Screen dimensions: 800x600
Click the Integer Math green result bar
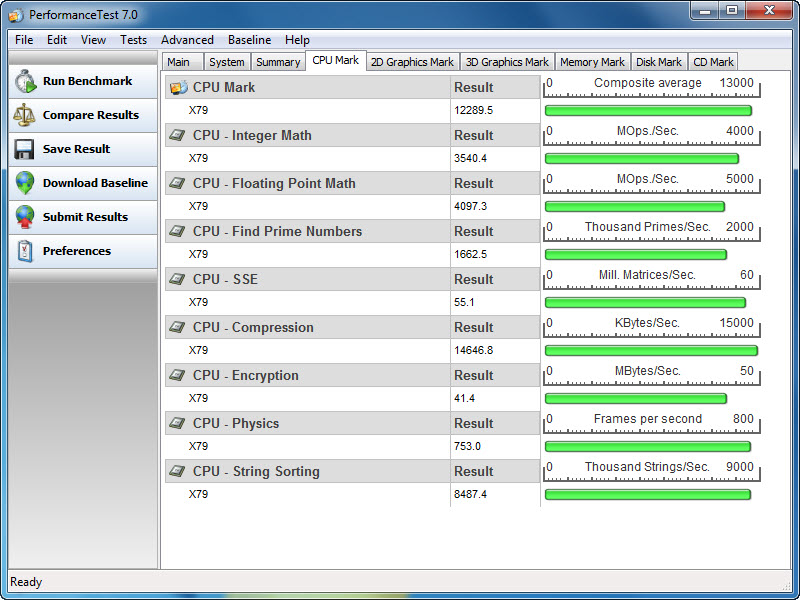pos(641,158)
